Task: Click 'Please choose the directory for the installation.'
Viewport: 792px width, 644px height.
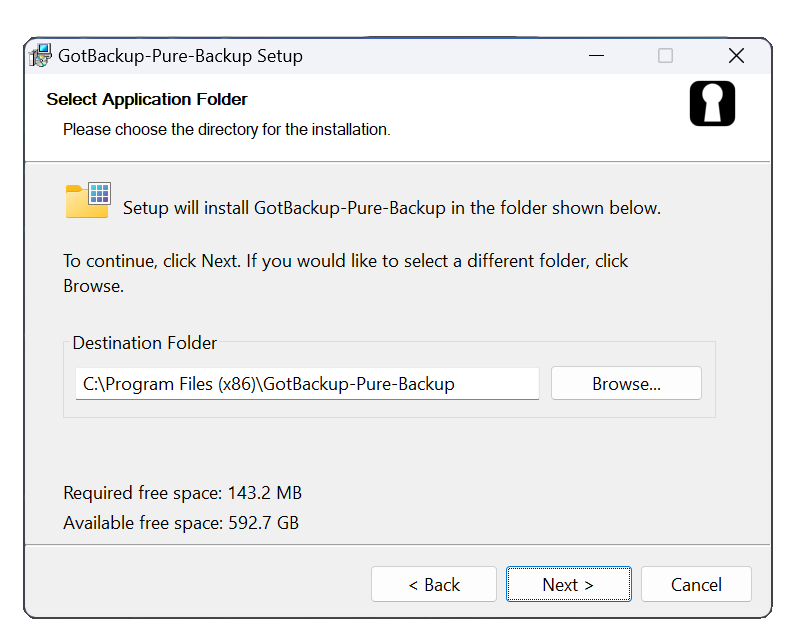Action: 226,129
